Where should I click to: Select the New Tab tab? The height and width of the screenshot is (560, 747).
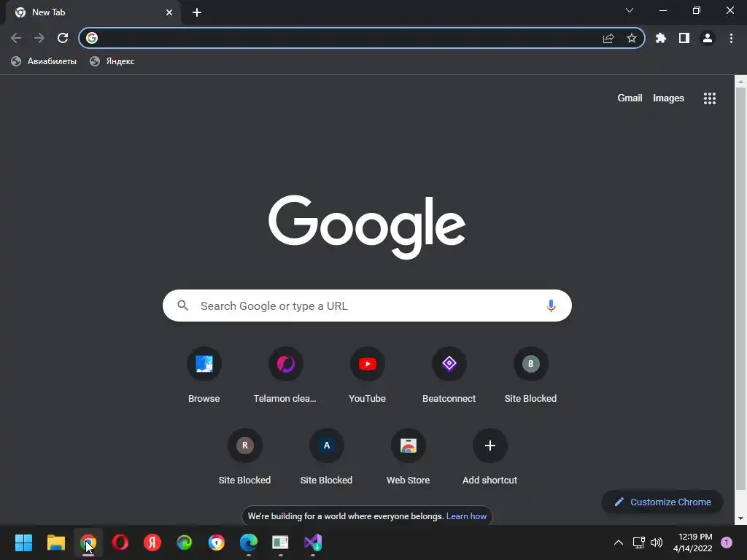[x=93, y=13]
